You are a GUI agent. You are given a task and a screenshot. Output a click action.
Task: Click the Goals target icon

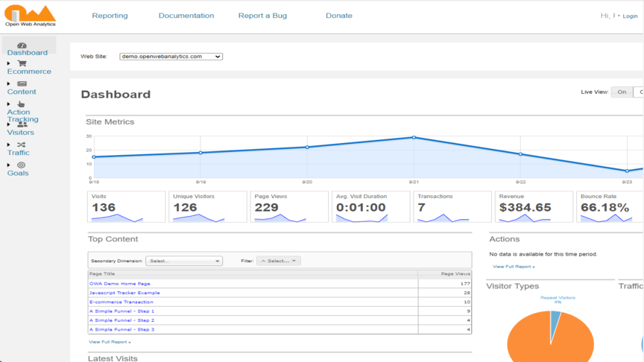click(x=22, y=165)
